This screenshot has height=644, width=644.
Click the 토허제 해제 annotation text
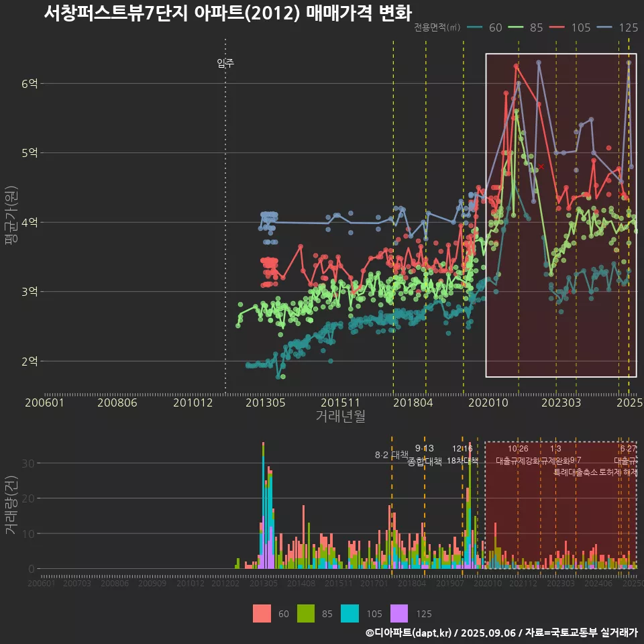[619, 472]
